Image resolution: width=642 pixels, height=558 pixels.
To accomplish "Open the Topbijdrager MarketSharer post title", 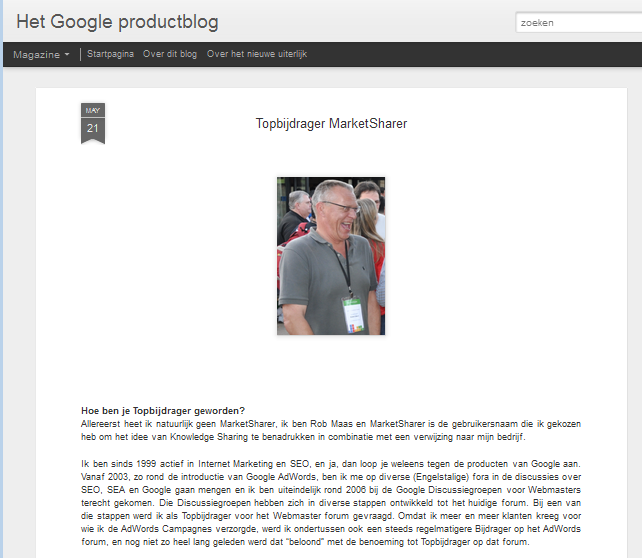I will click(x=331, y=124).
